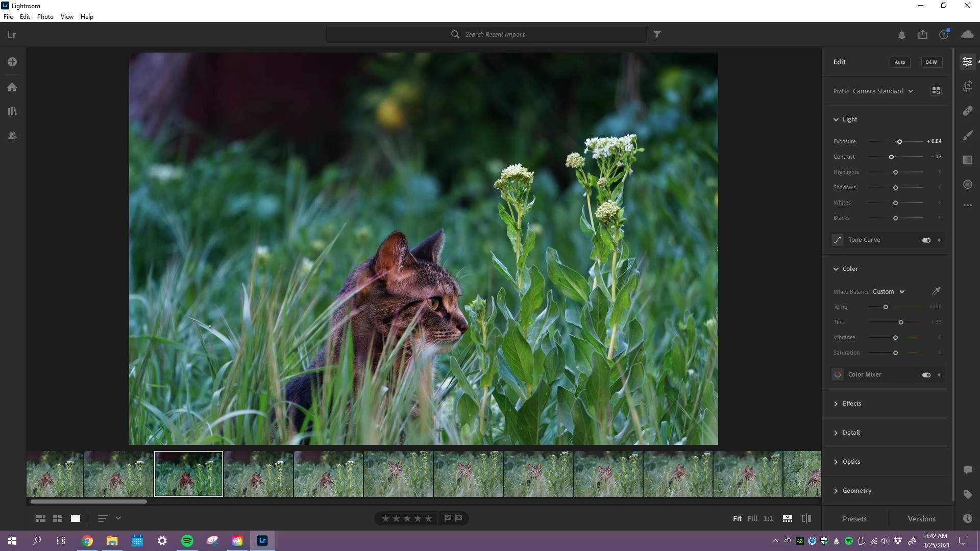Select the Healing Brush tool

[x=968, y=111]
